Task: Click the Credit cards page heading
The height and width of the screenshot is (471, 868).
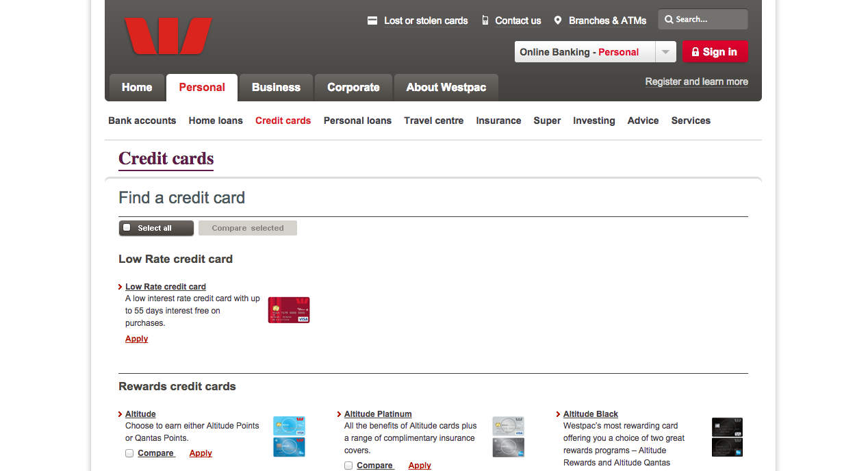Action: click(x=166, y=159)
